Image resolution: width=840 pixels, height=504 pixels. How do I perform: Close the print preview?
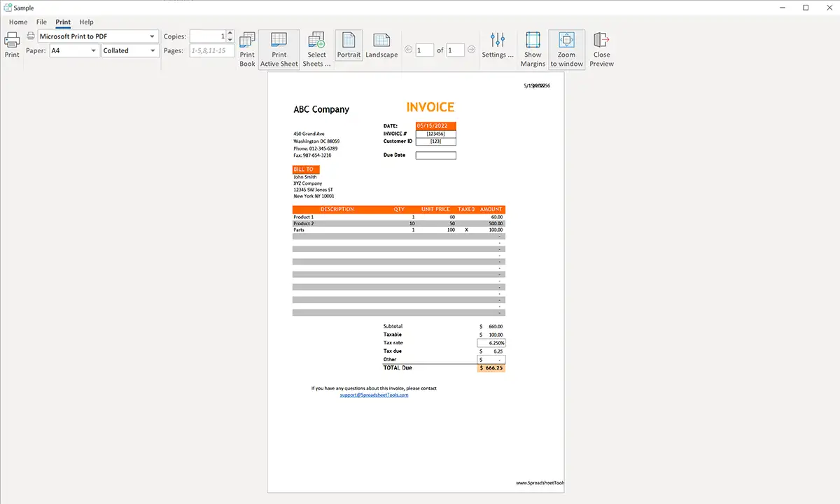click(x=601, y=49)
